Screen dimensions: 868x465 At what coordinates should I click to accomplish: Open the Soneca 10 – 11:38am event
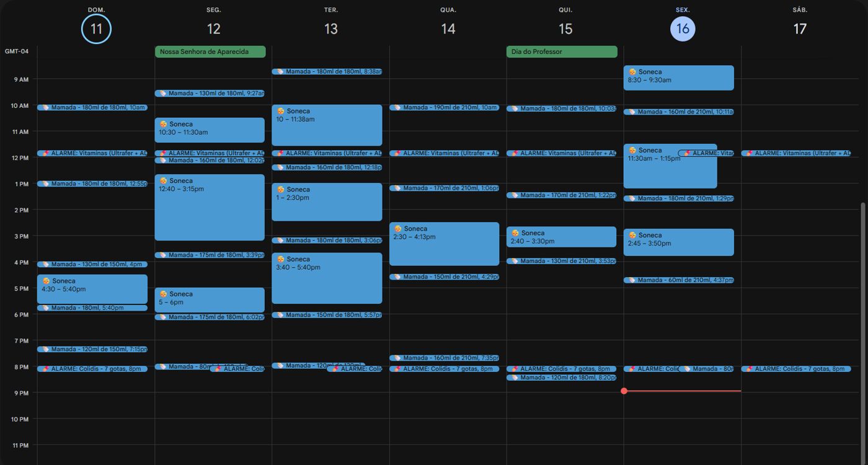(x=327, y=125)
